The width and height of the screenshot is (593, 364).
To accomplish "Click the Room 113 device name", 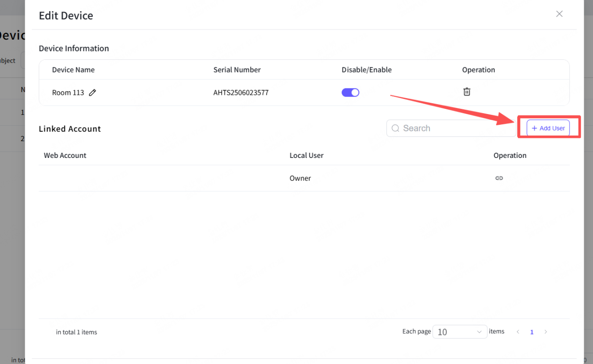I will pyautogui.click(x=68, y=93).
